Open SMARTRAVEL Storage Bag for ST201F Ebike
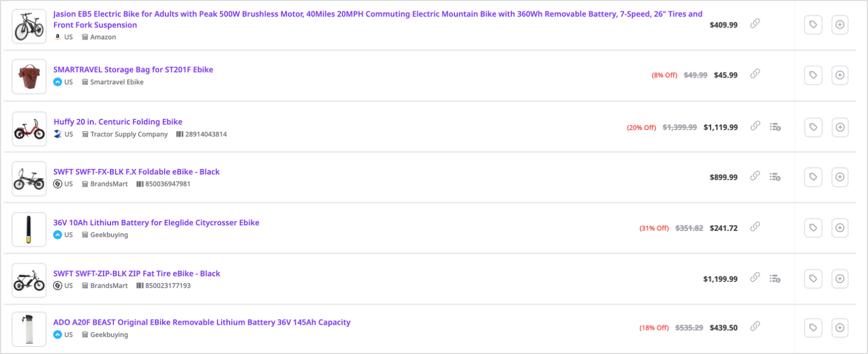Screen dimensions: 868x354 click(133, 69)
